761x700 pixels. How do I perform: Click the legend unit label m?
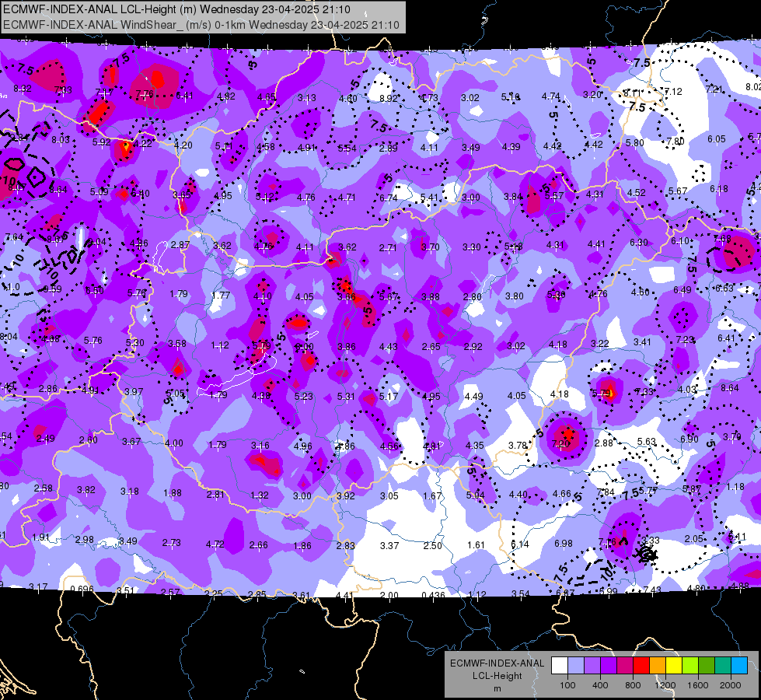(x=497, y=688)
